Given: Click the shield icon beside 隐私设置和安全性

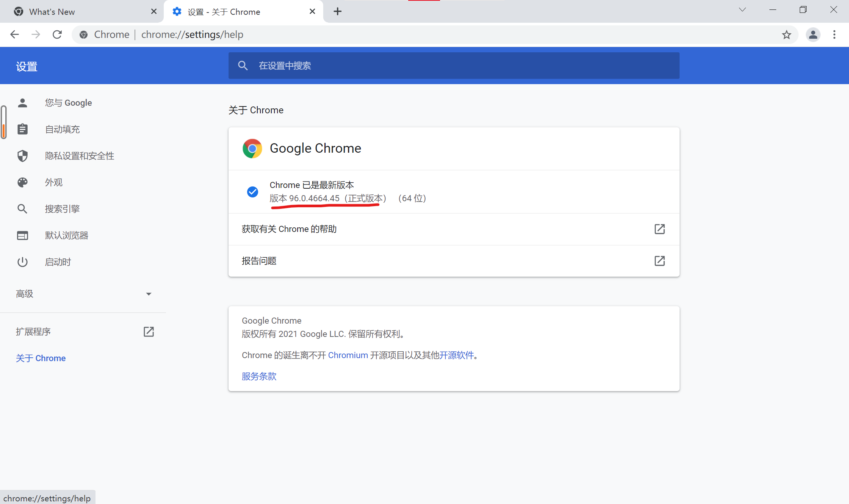Looking at the screenshot, I should point(22,156).
